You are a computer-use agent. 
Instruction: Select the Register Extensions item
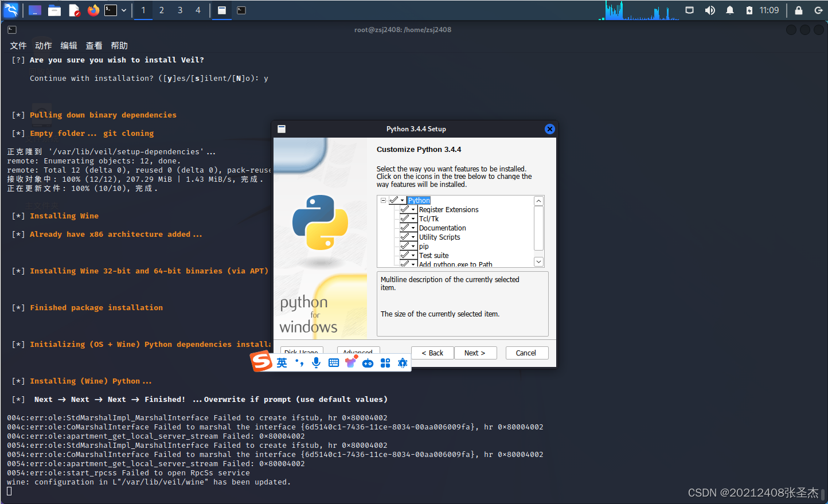[x=449, y=210]
